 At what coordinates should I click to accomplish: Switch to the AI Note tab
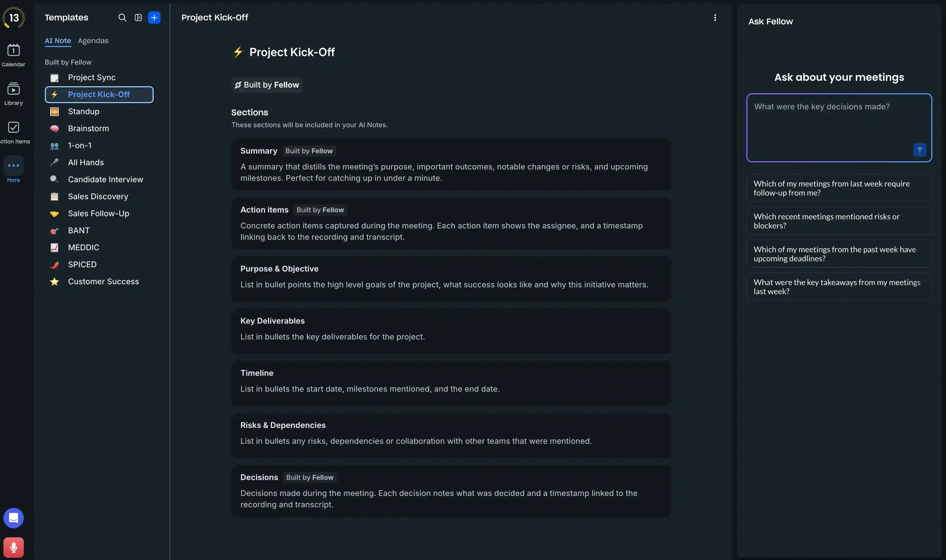[x=58, y=40]
